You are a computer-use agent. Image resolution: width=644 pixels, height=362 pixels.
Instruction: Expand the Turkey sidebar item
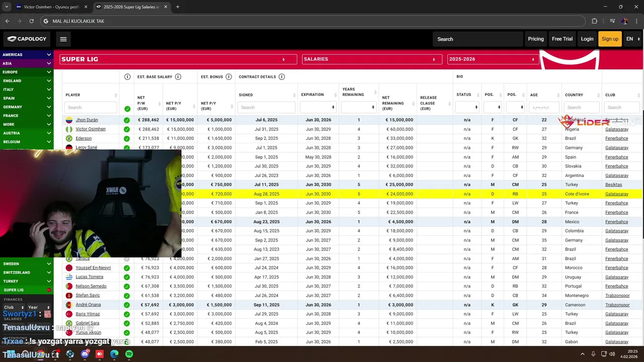click(x=27, y=281)
